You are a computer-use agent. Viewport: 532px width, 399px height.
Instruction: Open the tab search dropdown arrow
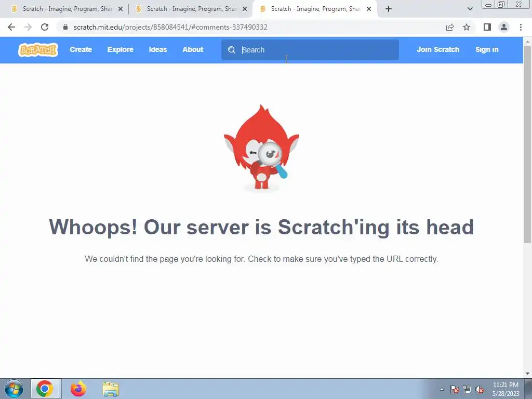[x=470, y=9]
